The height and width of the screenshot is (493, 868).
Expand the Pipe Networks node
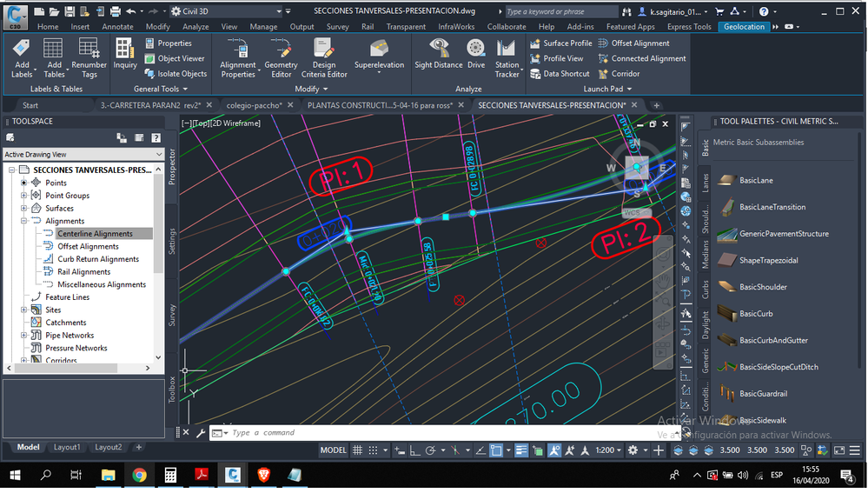coord(23,336)
